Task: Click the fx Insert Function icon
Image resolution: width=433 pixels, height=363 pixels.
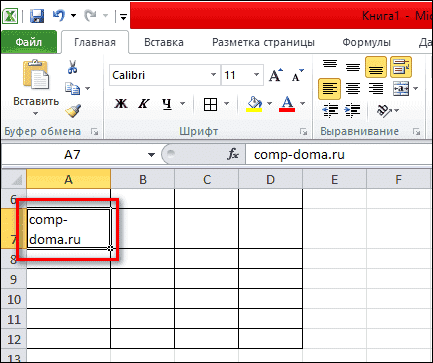Action: 233,154
